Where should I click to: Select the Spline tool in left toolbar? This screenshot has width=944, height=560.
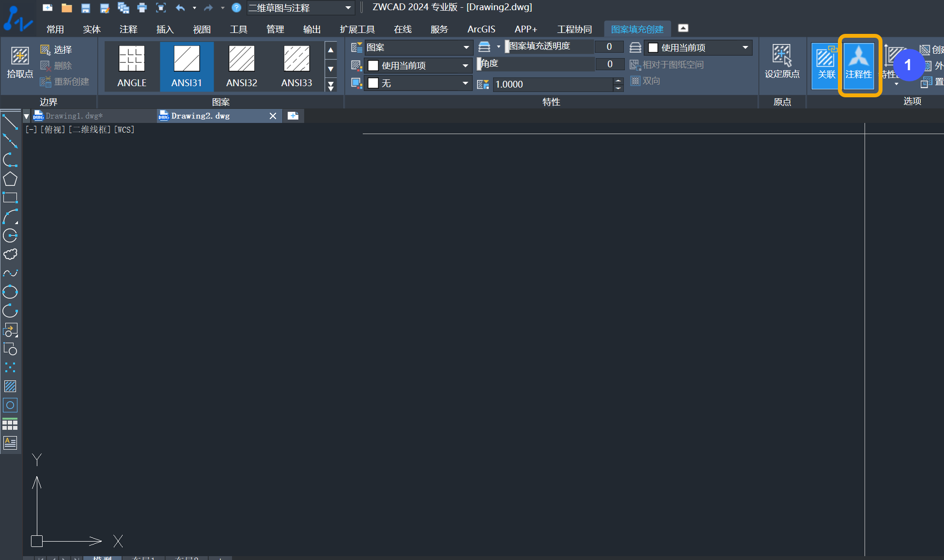10,273
